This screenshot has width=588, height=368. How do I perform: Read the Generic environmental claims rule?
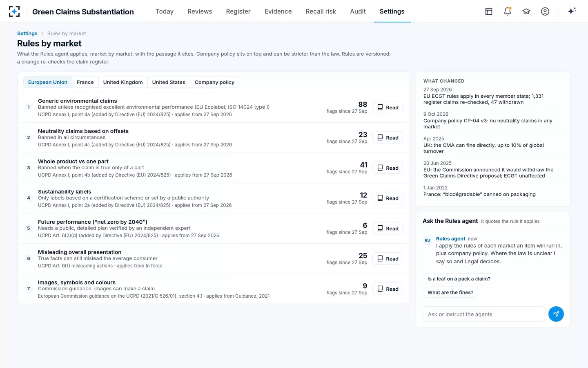click(388, 108)
